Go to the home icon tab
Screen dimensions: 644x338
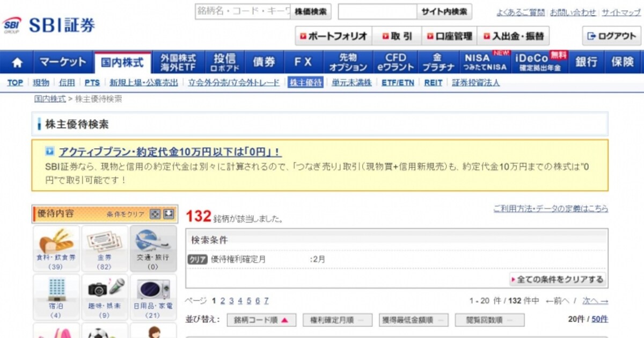[x=17, y=62]
